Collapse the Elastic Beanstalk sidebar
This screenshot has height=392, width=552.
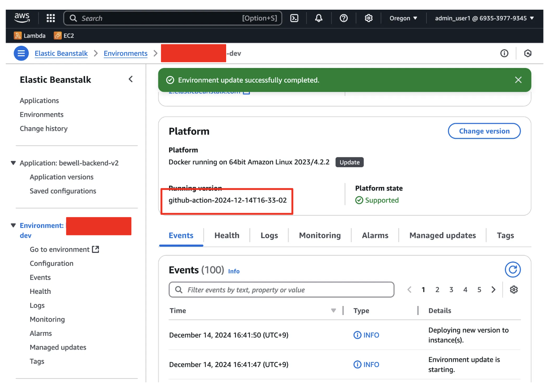click(131, 79)
